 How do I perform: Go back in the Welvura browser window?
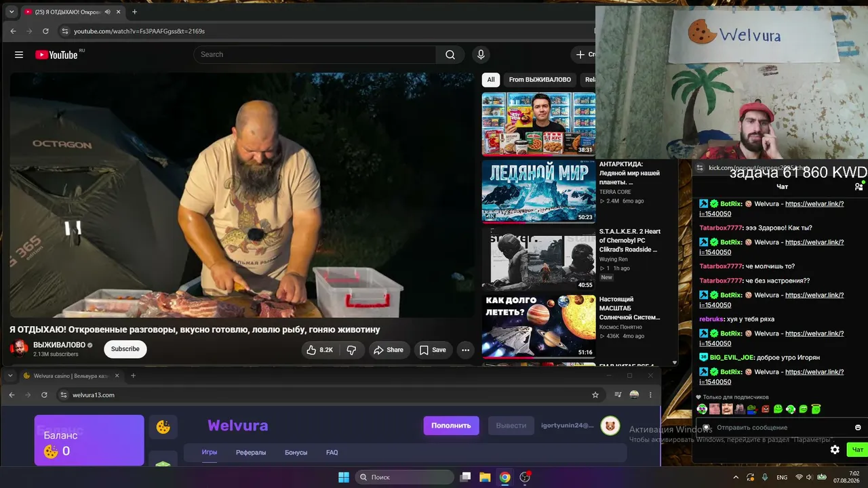[x=12, y=394]
